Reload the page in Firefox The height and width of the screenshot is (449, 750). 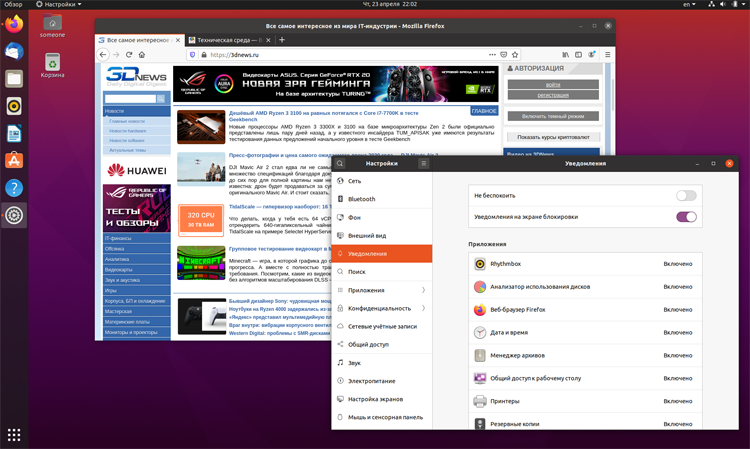129,55
